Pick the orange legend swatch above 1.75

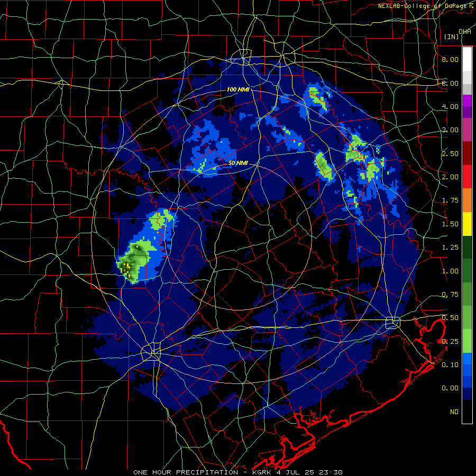(467, 200)
